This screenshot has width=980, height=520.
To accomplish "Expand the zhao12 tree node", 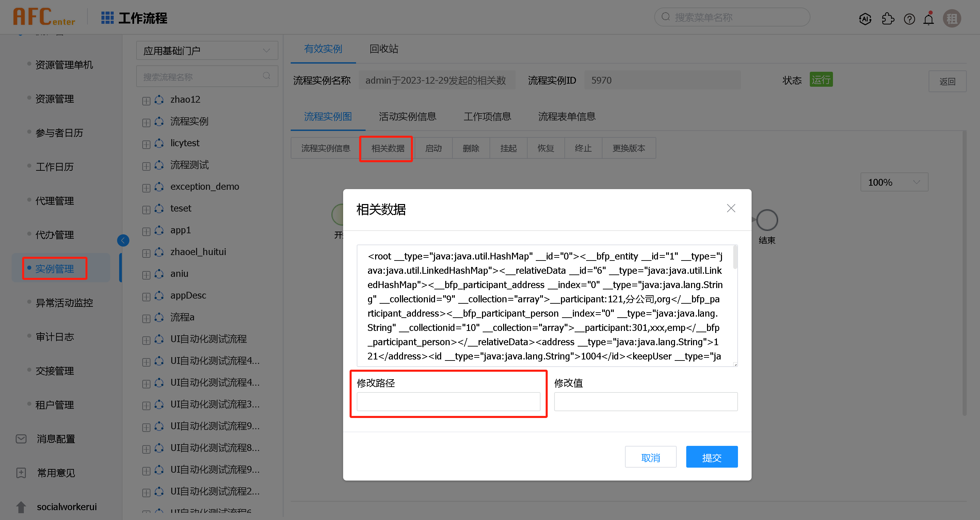I will (x=146, y=101).
